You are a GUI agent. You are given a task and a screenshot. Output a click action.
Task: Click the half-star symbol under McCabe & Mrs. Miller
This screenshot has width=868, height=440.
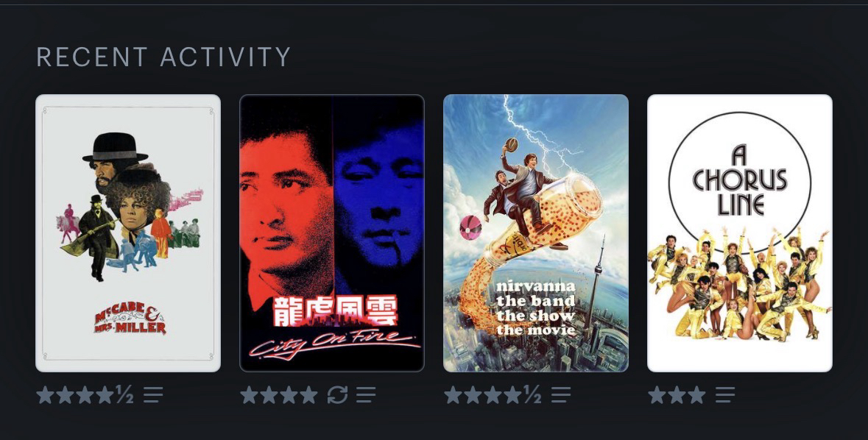(x=124, y=394)
